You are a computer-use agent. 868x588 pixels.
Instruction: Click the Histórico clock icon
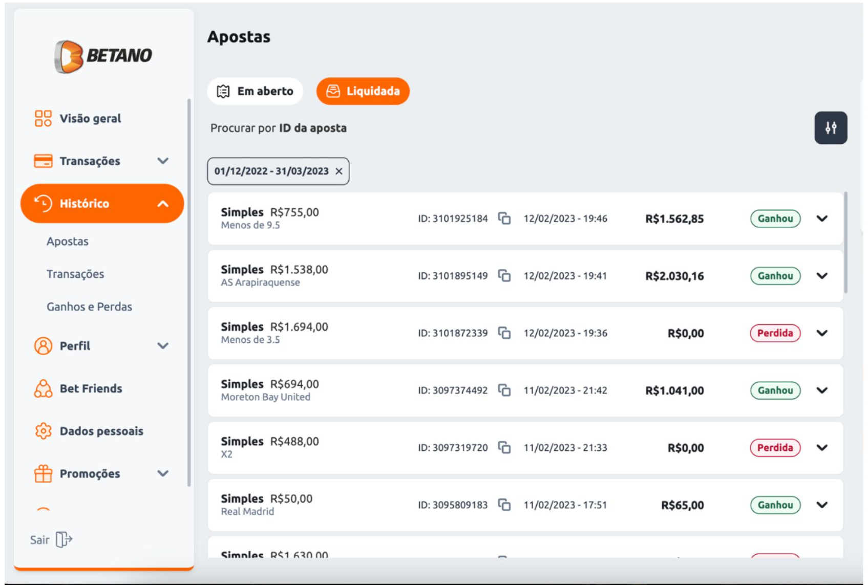pyautogui.click(x=43, y=203)
